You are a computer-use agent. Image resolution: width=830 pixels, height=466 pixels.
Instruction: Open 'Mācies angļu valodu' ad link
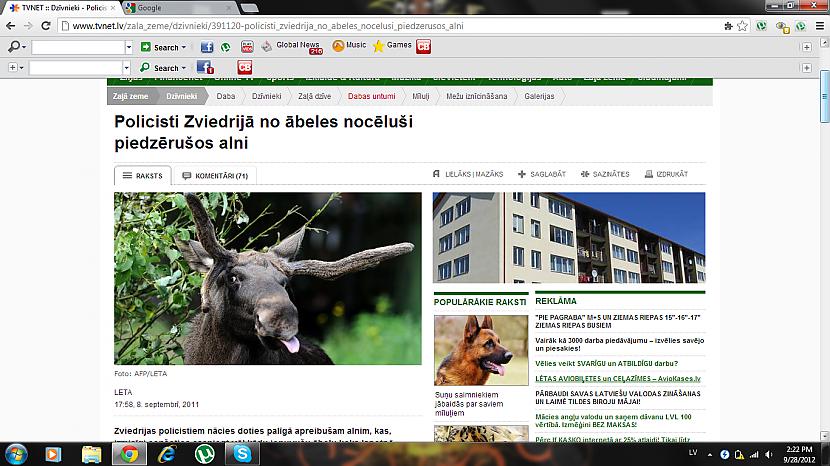(613, 420)
